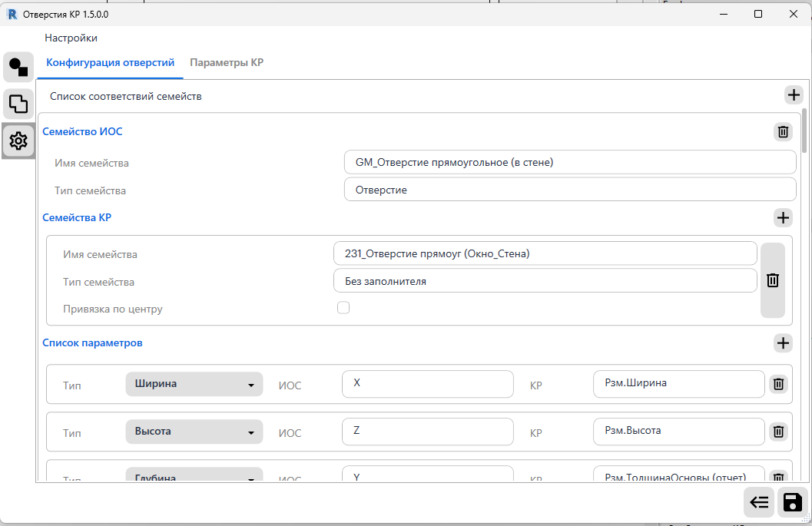This screenshot has width=812, height=526.
Task: Click the overlapping squares sidebar icon
Action: point(18,104)
